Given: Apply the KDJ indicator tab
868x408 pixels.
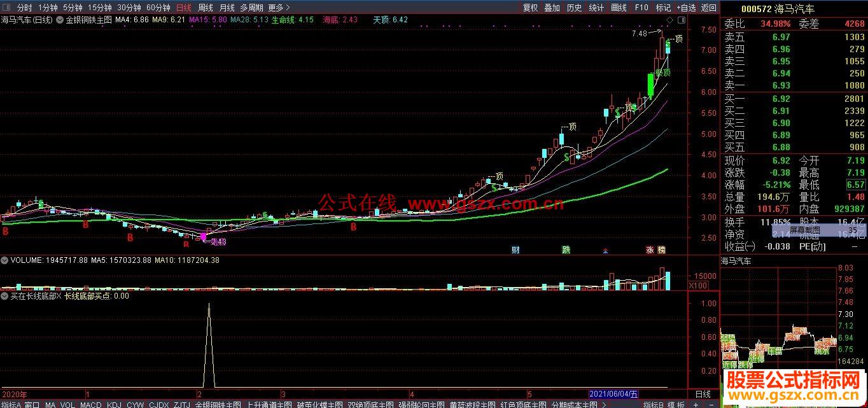Looking at the screenshot, I should [x=115, y=404].
